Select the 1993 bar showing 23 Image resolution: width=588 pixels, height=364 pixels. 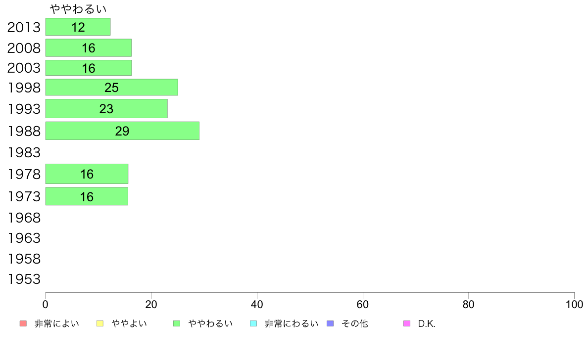tap(106, 109)
